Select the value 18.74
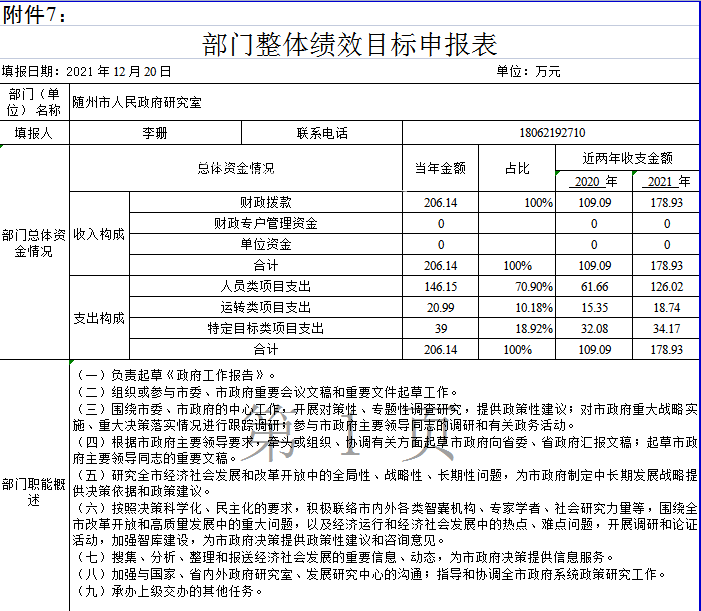The height and width of the screenshot is (611, 701). pos(666,308)
